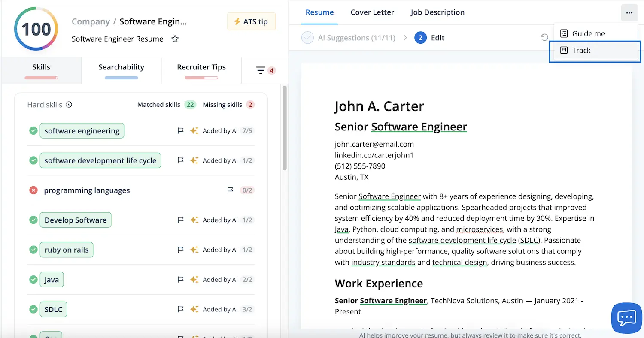Screen dimensions: 644x338
Task: Click the Recruiter Tips progress bar
Action: (201, 78)
